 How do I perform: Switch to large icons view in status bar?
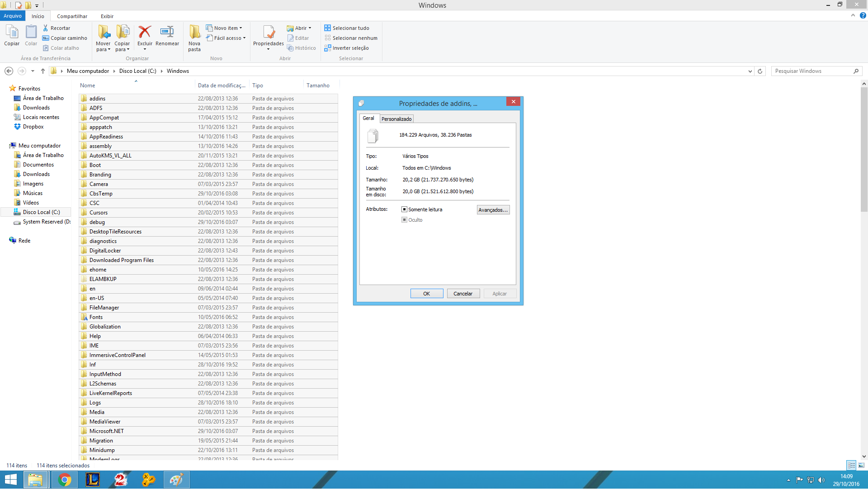coord(861,465)
